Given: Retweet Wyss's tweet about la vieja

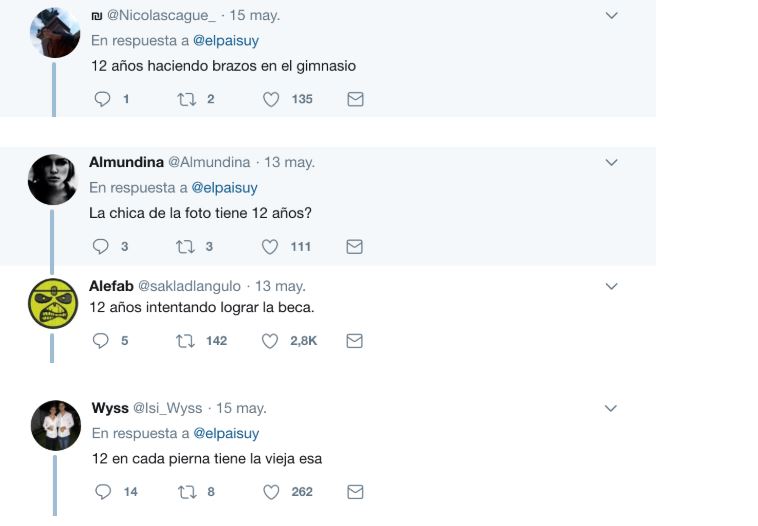Looking at the screenshot, I should pos(186,491).
